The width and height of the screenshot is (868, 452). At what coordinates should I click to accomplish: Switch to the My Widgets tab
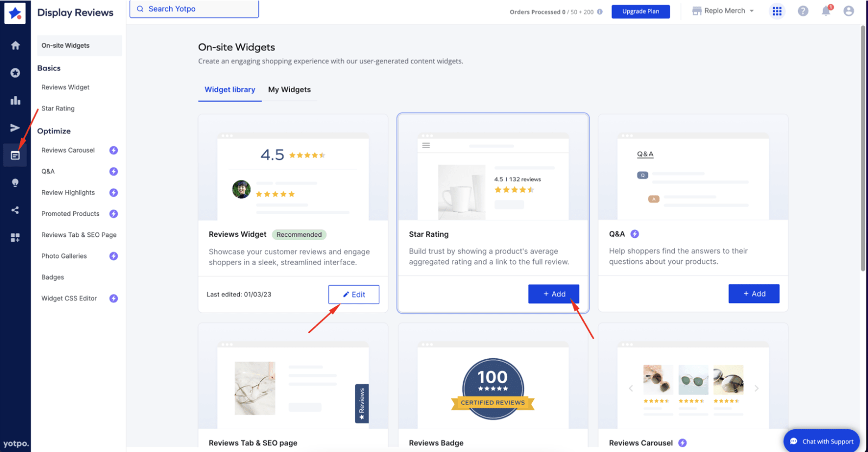(289, 89)
